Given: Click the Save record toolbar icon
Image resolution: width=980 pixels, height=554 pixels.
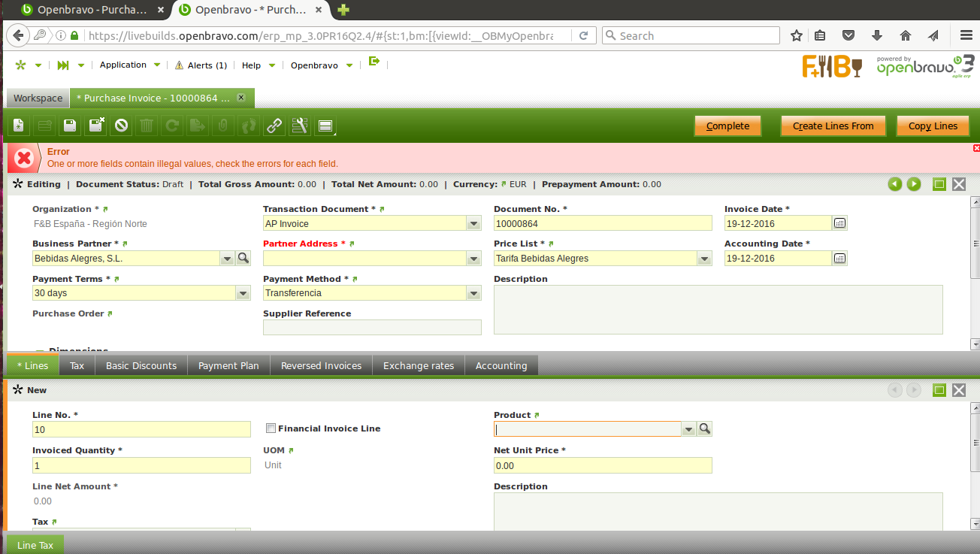Looking at the screenshot, I should (x=70, y=126).
